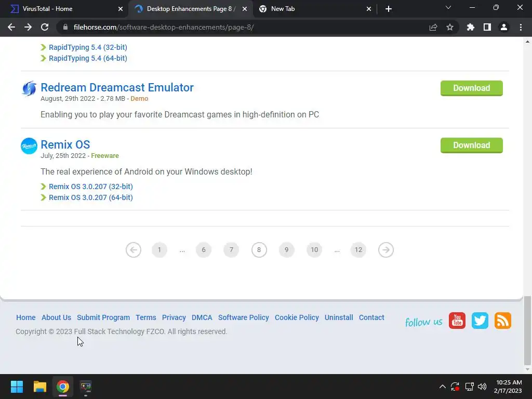Open RapidTyping 5.4 (64-bit) link
This screenshot has width=532, height=399.
88,58
